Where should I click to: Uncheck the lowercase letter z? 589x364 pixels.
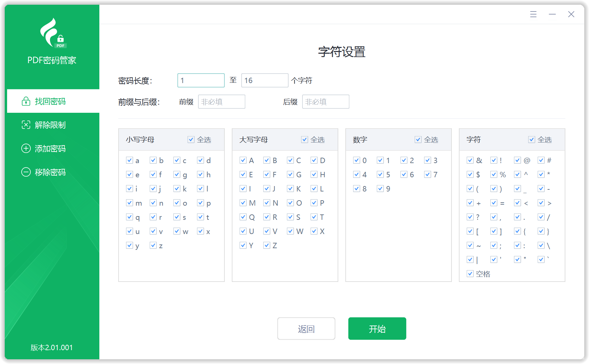pos(153,245)
